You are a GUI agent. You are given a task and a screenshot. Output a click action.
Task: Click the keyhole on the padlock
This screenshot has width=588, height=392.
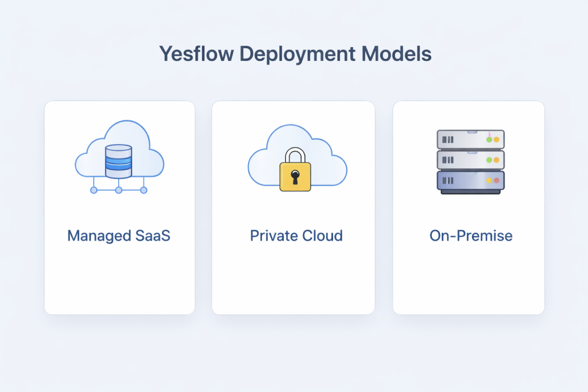tap(295, 176)
